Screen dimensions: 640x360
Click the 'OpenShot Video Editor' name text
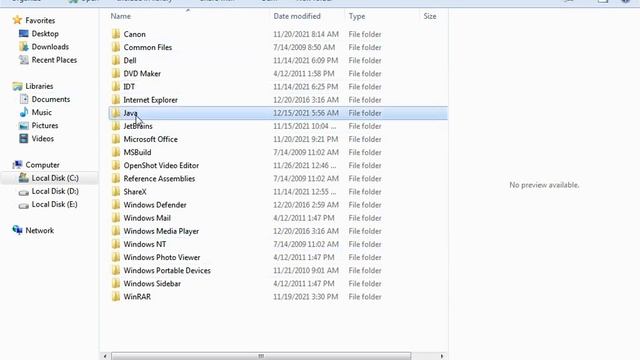[161, 165]
